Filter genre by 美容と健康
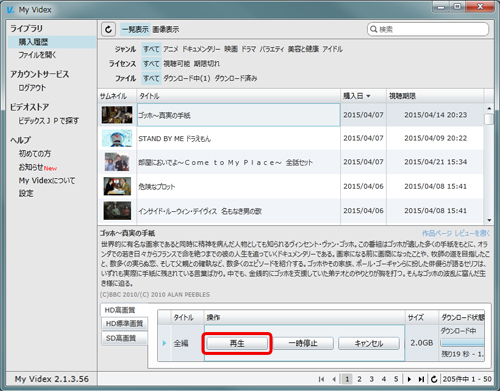500x391 pixels. [x=303, y=49]
